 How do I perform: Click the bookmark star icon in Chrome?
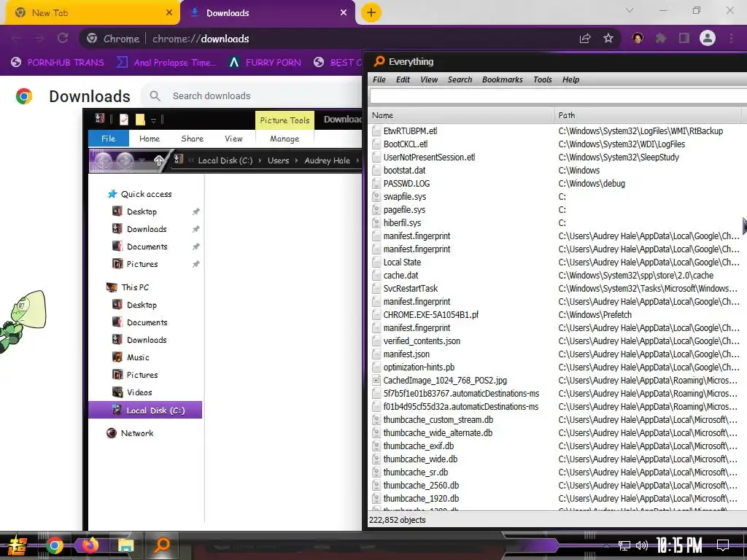(608, 38)
